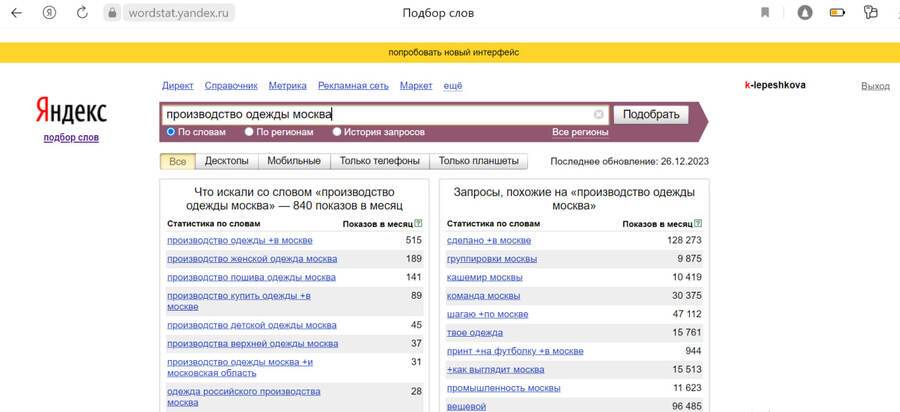The height and width of the screenshot is (412, 900).
Task: Select the 'По словам' radio button
Action: point(170,132)
